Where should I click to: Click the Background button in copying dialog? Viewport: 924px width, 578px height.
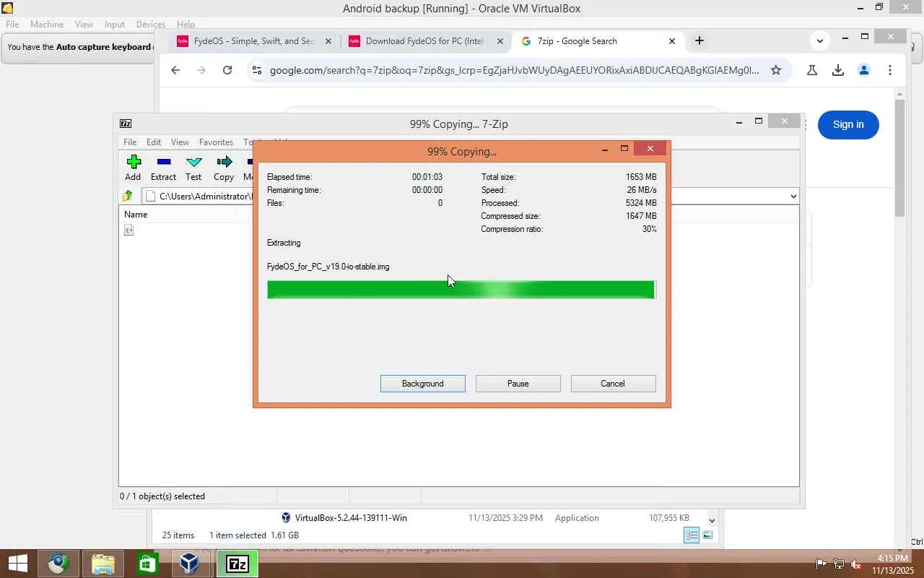pos(423,384)
